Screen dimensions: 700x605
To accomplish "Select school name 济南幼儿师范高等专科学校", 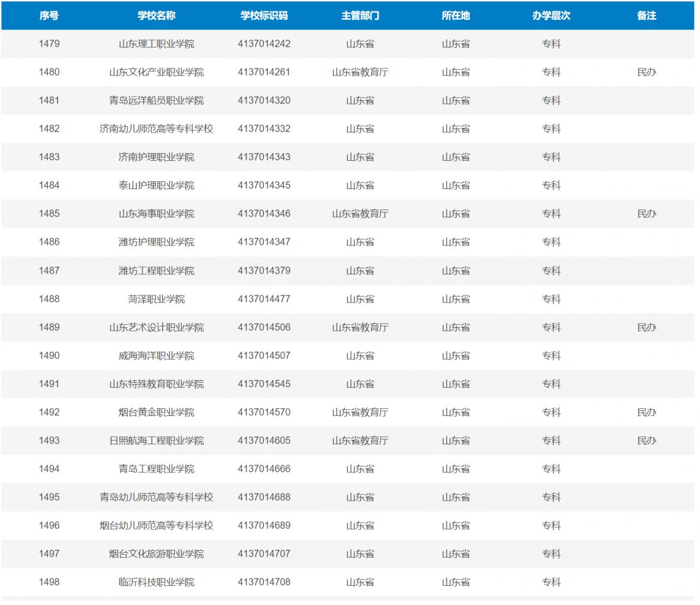I will (156, 128).
